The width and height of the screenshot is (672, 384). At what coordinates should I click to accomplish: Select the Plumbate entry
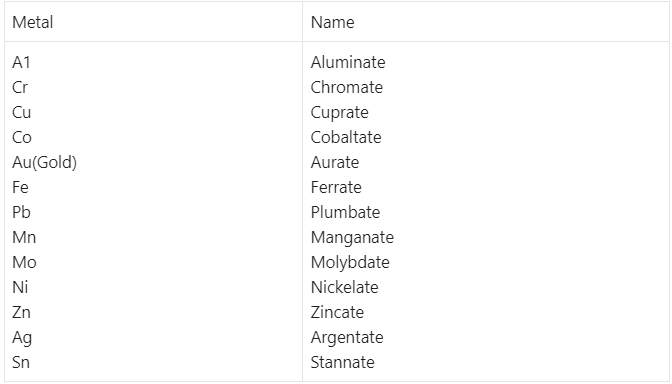(345, 213)
